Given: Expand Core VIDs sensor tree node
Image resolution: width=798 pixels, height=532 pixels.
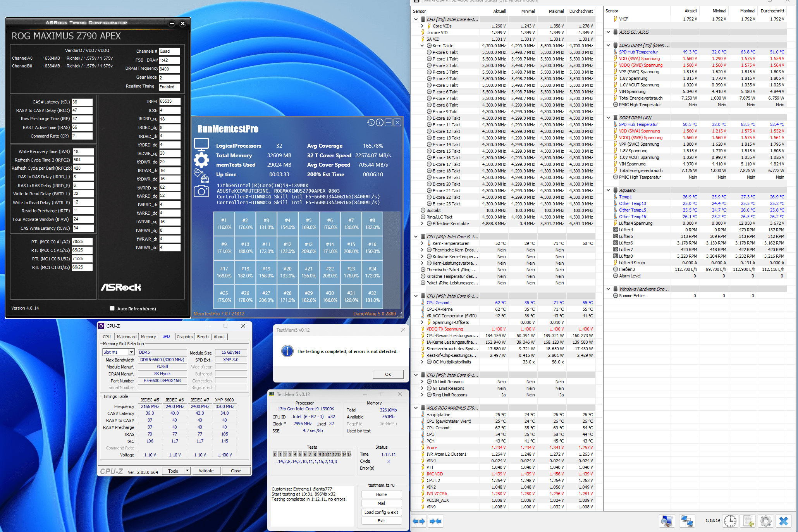Looking at the screenshot, I should point(422,26).
